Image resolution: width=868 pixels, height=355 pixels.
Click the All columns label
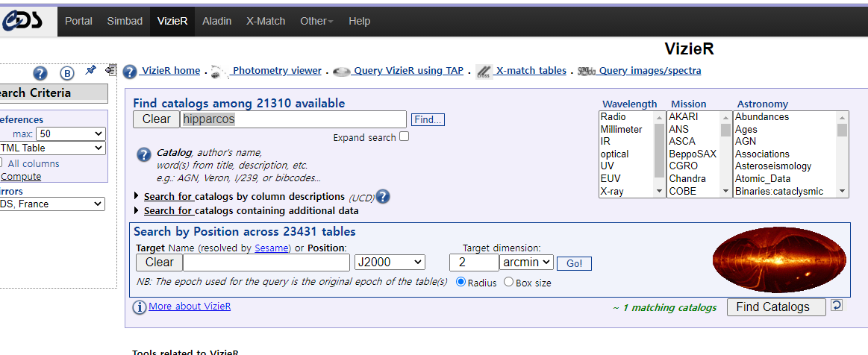[34, 163]
